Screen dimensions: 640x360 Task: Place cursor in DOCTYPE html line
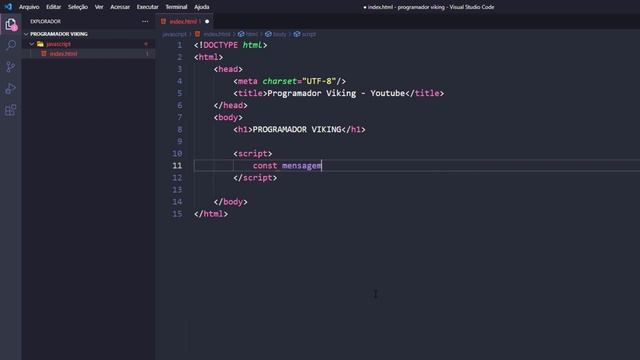pyautogui.click(x=231, y=45)
